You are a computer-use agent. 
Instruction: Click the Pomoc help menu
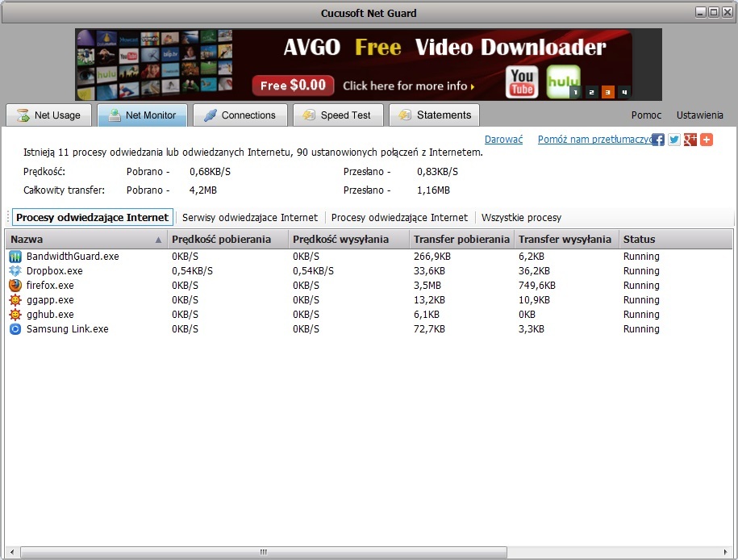[x=646, y=115]
